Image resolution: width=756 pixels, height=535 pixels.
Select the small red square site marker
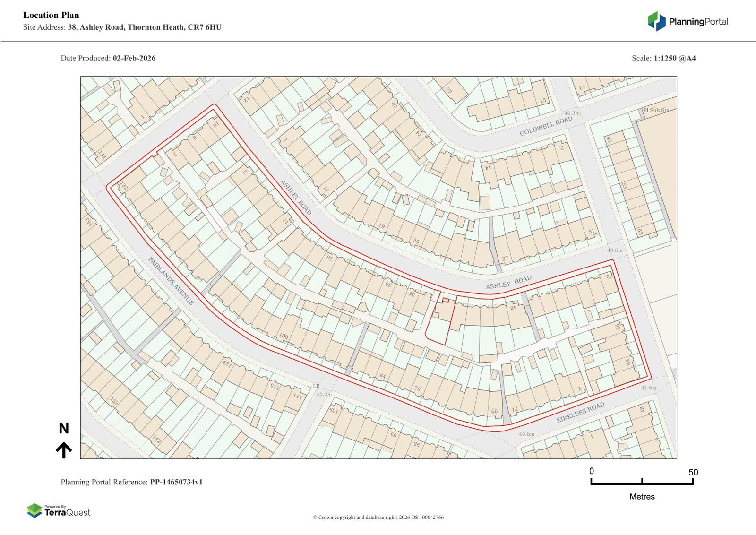tap(445, 300)
